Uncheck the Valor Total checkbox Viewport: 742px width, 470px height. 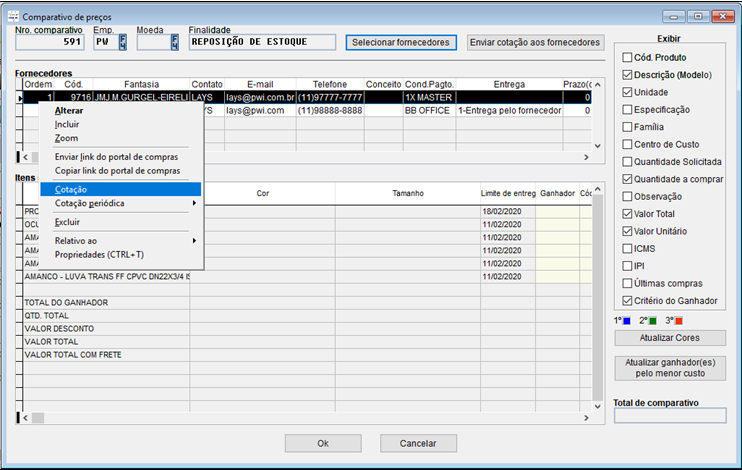626,213
